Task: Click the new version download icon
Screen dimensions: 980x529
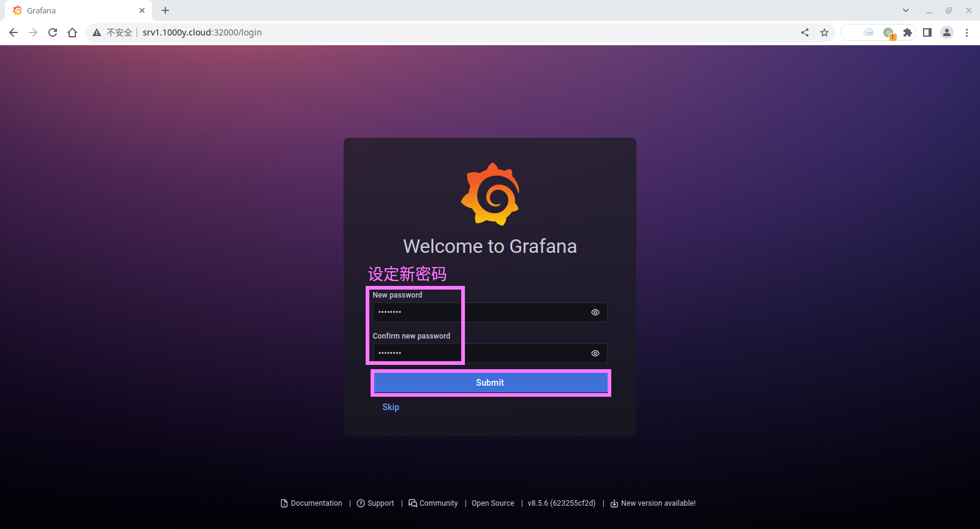Action: (x=614, y=503)
